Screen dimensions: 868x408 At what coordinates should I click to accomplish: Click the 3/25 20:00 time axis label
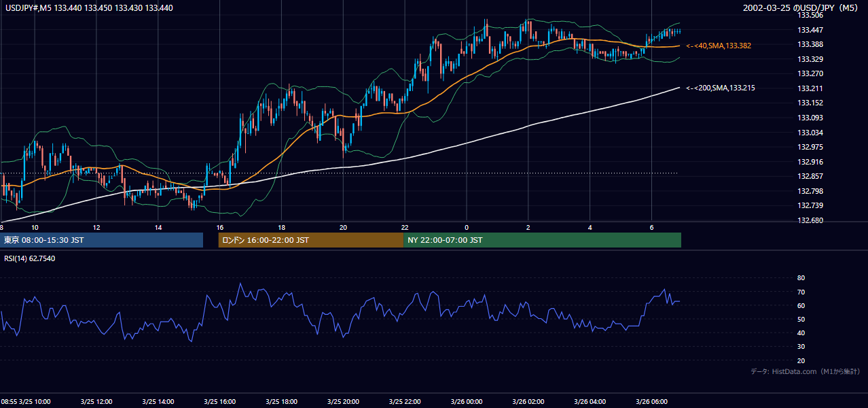coord(343,401)
